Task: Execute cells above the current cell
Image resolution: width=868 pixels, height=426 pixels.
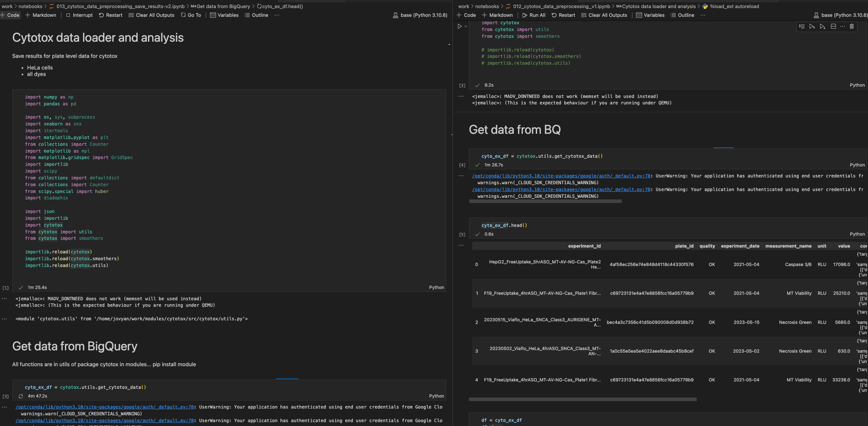Action: click(x=812, y=26)
